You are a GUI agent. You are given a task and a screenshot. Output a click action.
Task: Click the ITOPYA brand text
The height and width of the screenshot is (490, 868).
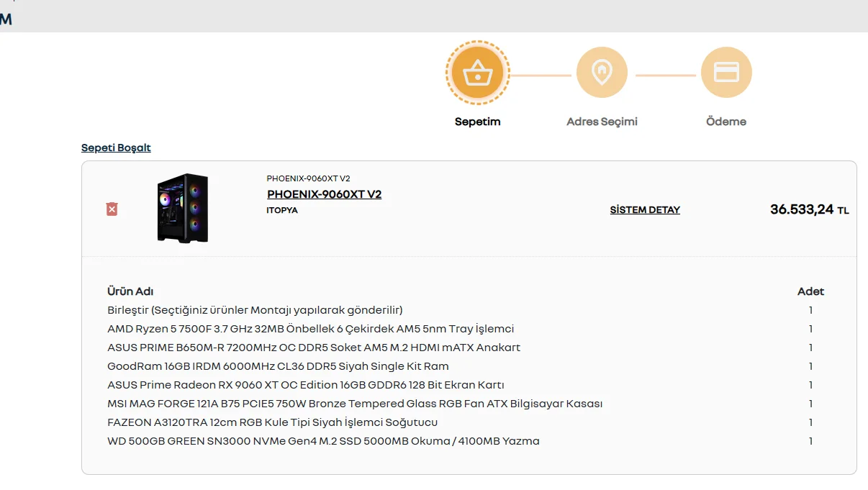pos(282,210)
